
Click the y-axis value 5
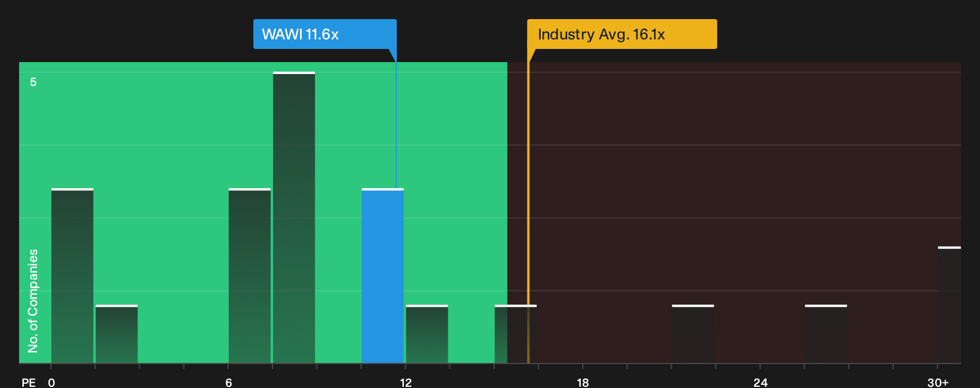[33, 82]
